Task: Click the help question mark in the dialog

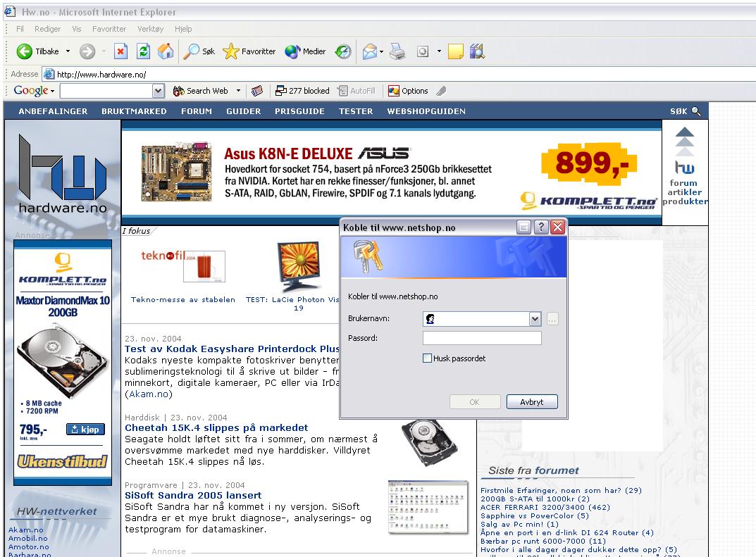Action: 541,227
